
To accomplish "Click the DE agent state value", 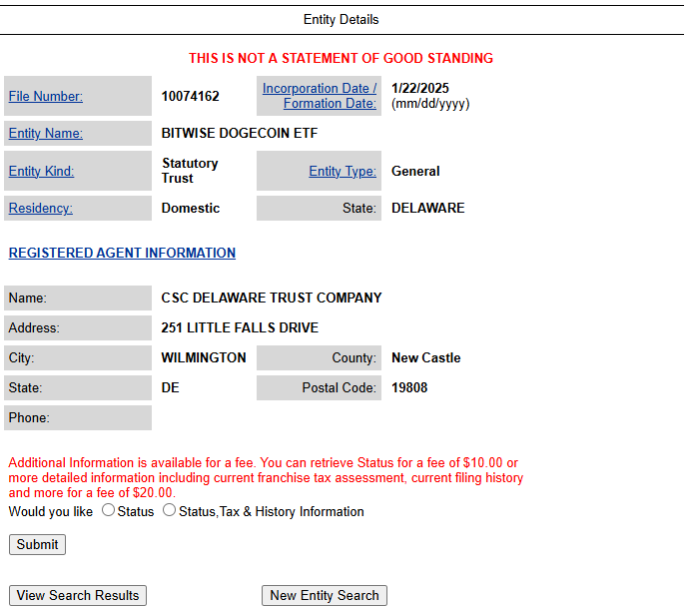I will (170, 387).
